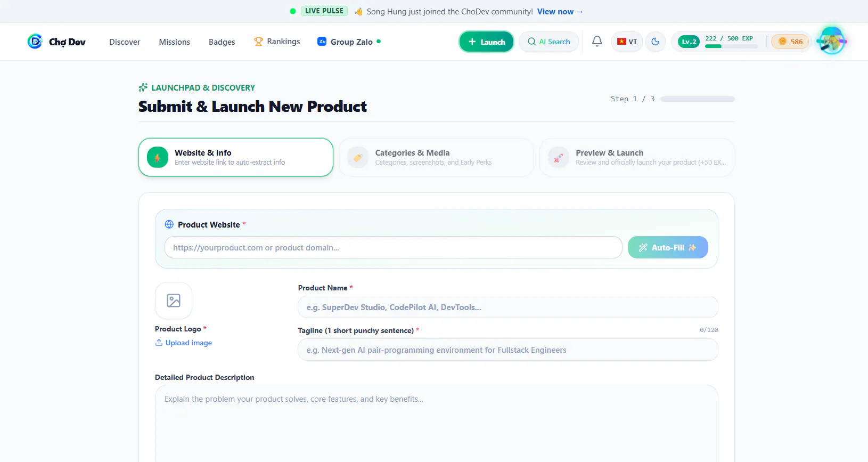Open the Group Zalo link

[x=349, y=42]
